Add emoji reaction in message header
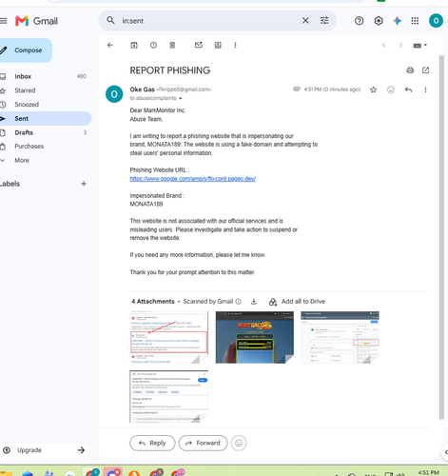The width and height of the screenshot is (448, 476). [391, 89]
